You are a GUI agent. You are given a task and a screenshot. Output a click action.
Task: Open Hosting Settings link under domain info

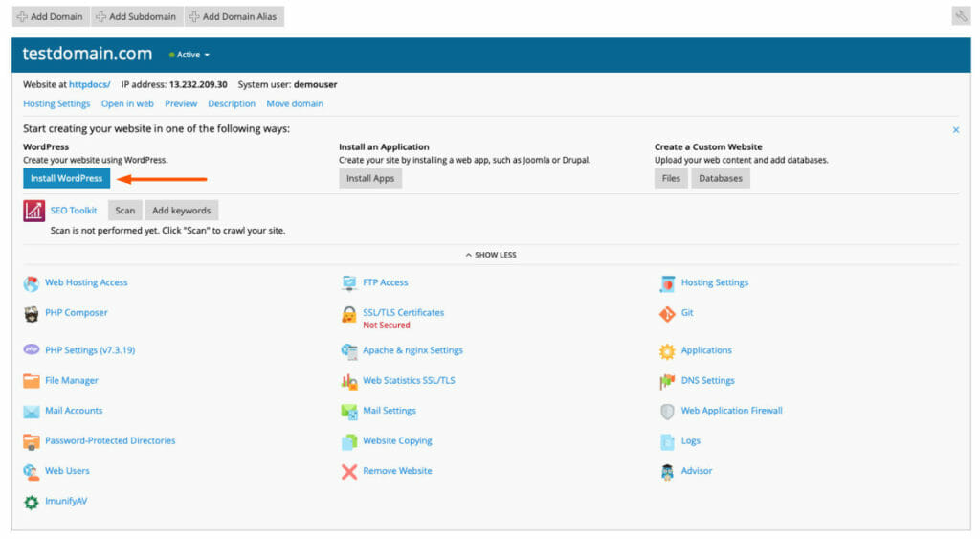(x=56, y=103)
